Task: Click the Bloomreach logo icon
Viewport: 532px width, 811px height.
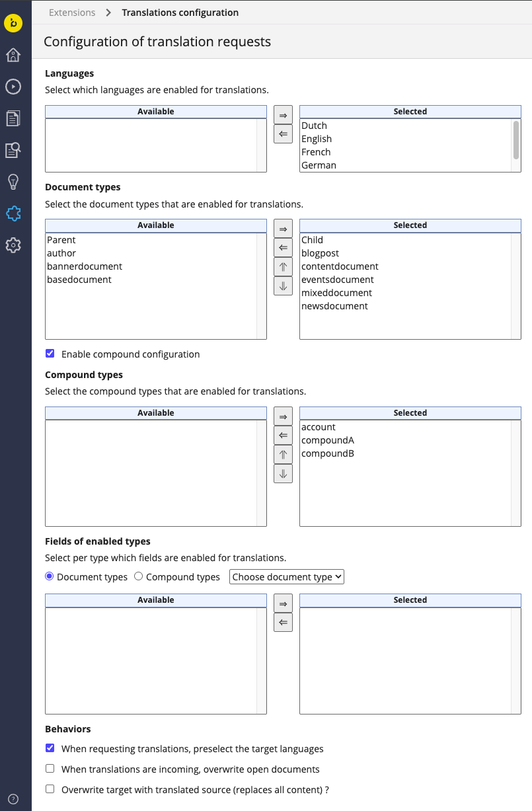Action: click(13, 23)
